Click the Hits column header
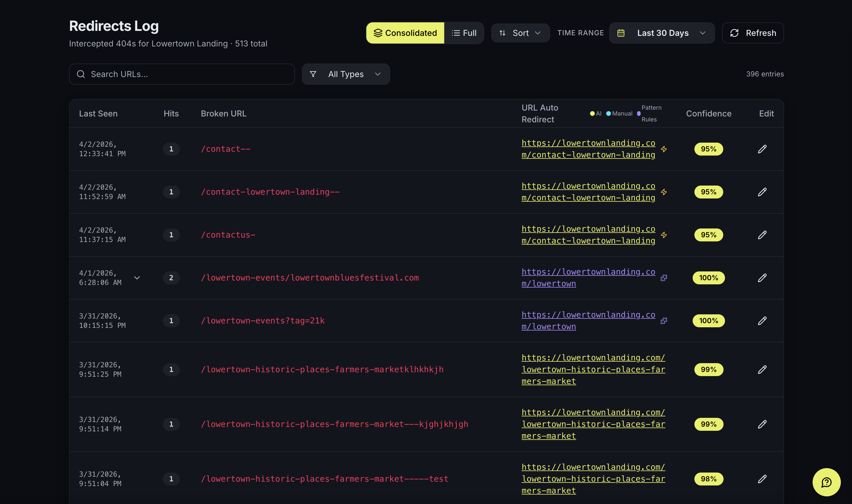The height and width of the screenshot is (504, 852). click(x=171, y=114)
